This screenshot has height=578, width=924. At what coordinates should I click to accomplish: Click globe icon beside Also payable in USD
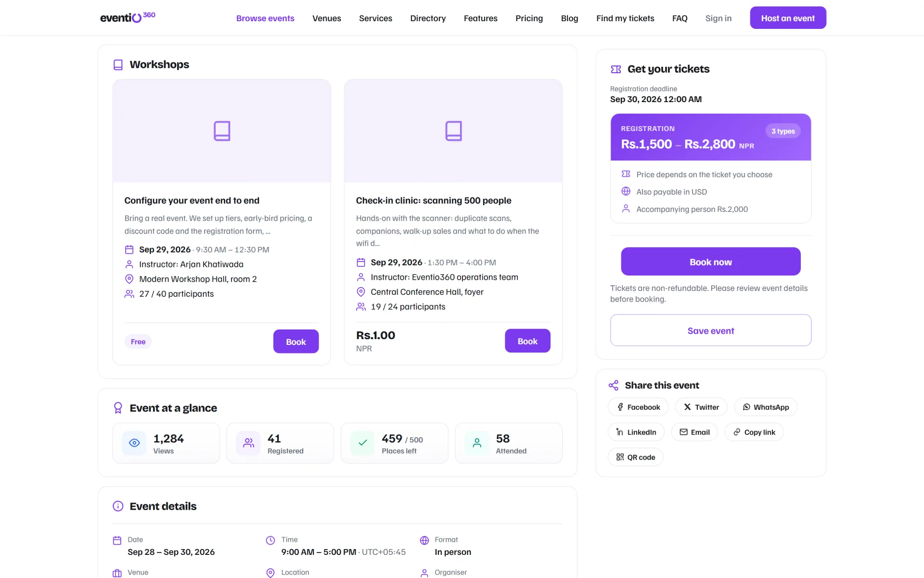[626, 191]
